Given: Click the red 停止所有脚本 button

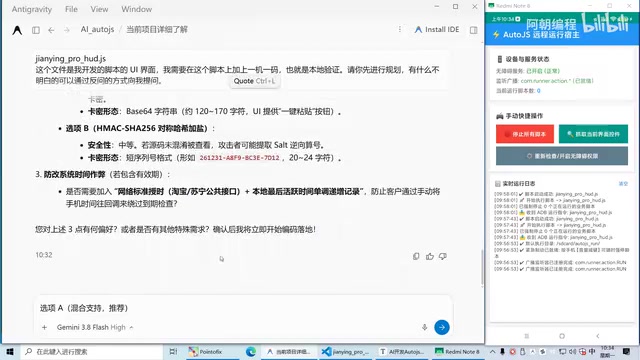Looking at the screenshot, I should coord(525,134).
